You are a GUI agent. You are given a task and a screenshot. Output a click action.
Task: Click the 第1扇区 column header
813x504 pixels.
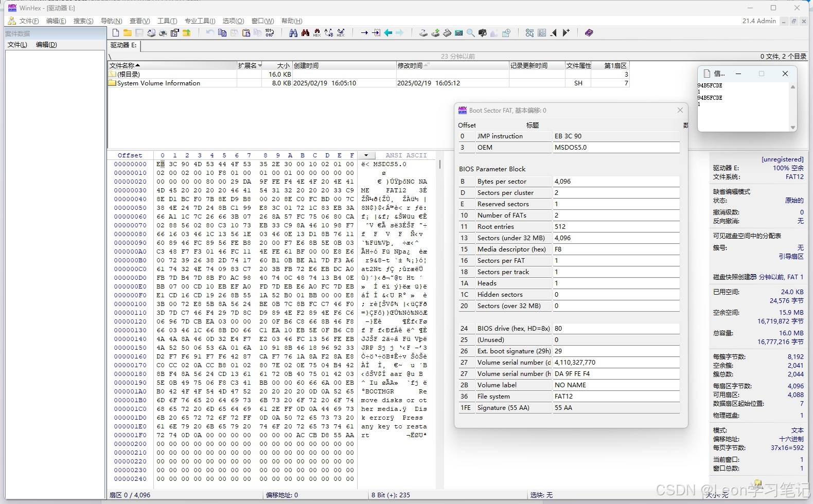pyautogui.click(x=610, y=66)
